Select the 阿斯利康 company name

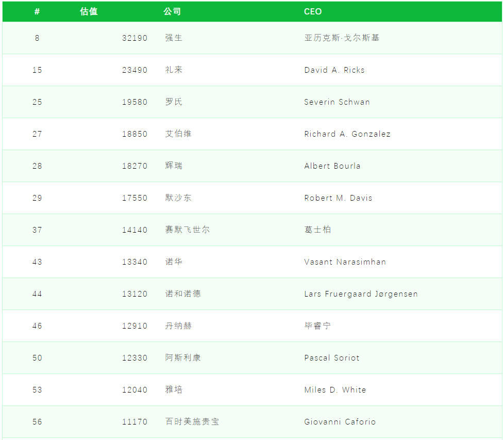tap(183, 357)
